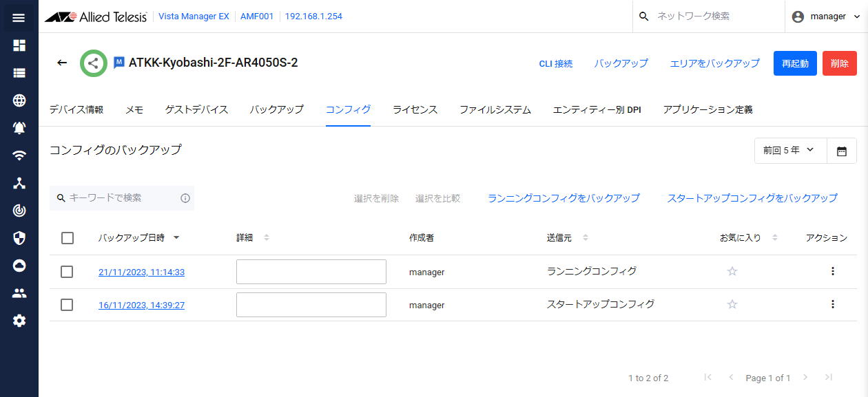Click the 再起動 button
The height and width of the screenshot is (397, 868).
pos(794,63)
